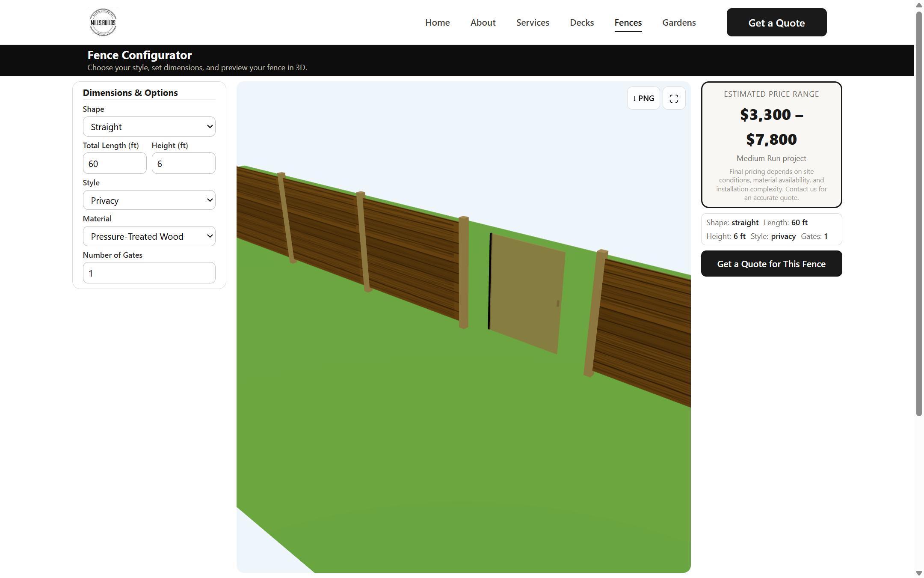Click Get a Quote for This Fence
924x578 pixels.
tap(771, 264)
